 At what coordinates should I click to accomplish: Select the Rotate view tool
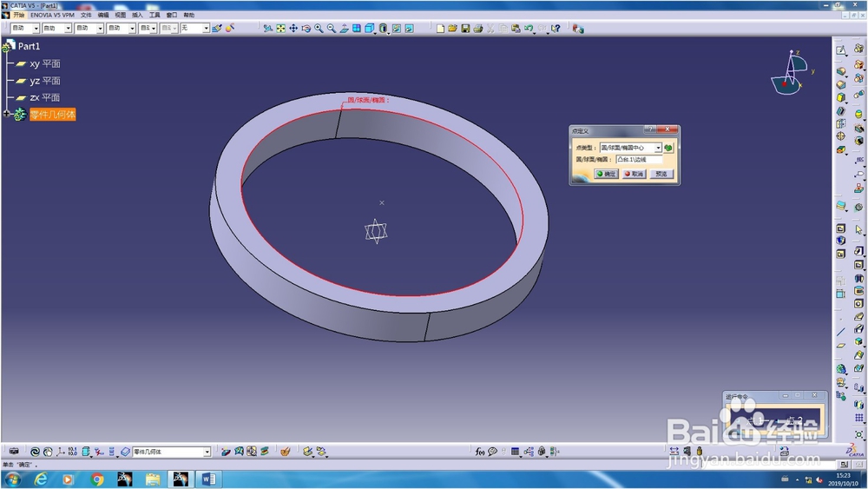[306, 29]
